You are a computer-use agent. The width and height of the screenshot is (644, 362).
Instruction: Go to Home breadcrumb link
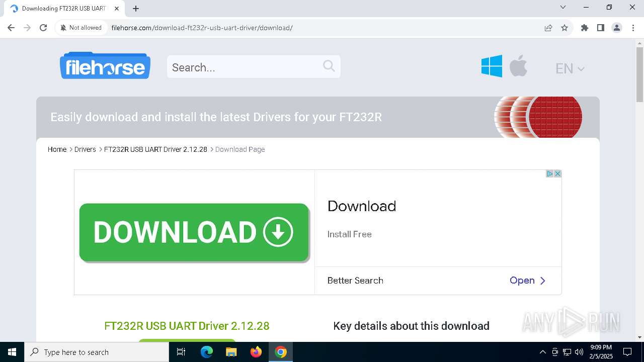(57, 149)
